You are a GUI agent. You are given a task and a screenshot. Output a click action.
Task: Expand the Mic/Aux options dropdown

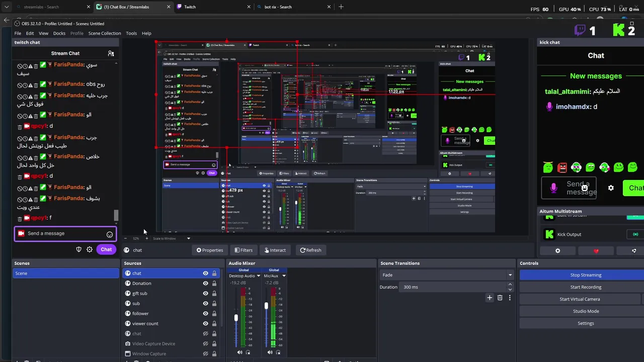(284, 276)
